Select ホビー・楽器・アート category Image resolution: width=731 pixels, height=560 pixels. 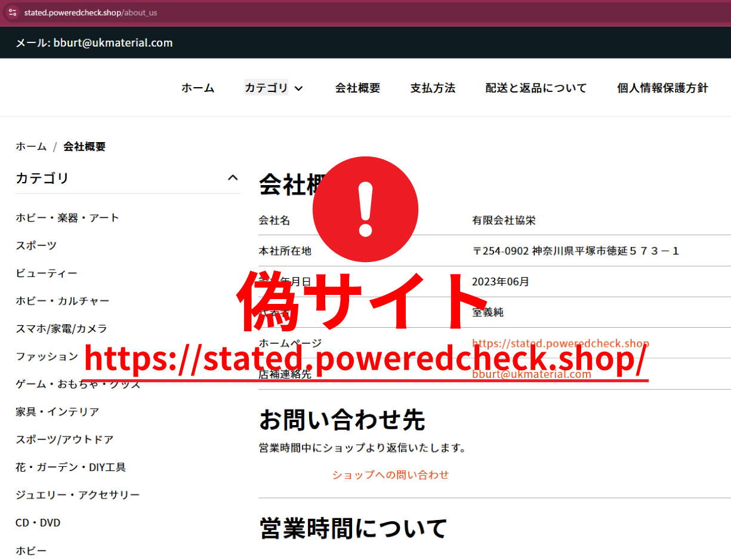(67, 218)
